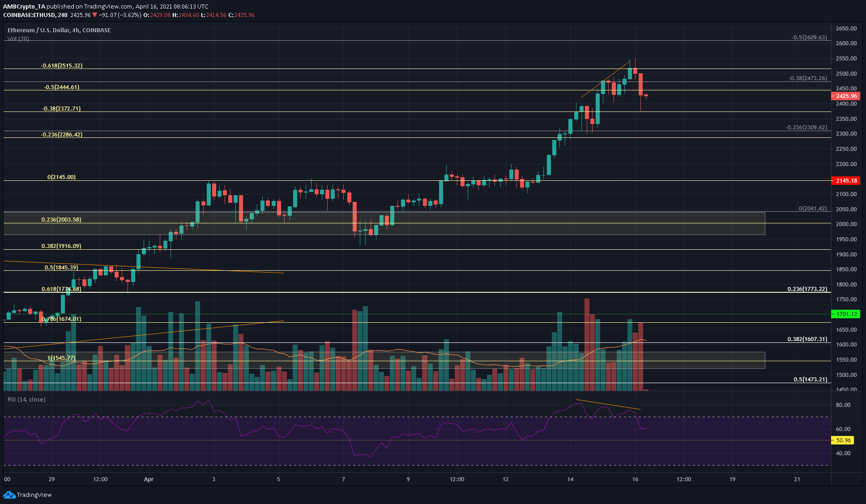The image size is (866, 504).
Task: Click the RSI 80.00 axis label
Action: (843, 405)
